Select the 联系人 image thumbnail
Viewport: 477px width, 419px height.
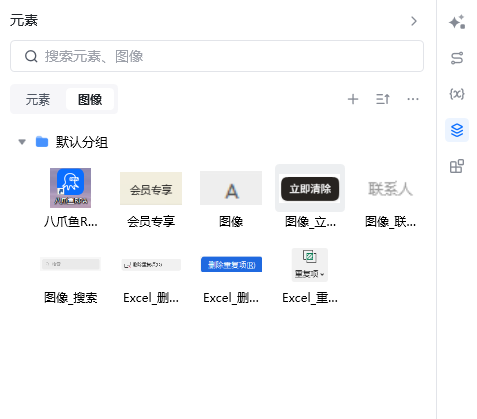point(390,189)
